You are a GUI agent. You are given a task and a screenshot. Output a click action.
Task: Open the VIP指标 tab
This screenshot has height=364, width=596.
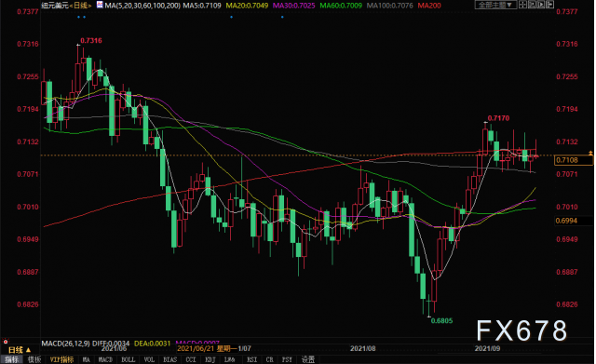click(x=61, y=359)
